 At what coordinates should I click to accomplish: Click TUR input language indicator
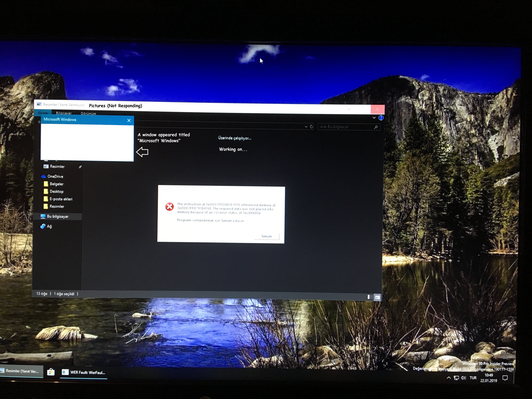point(473,378)
